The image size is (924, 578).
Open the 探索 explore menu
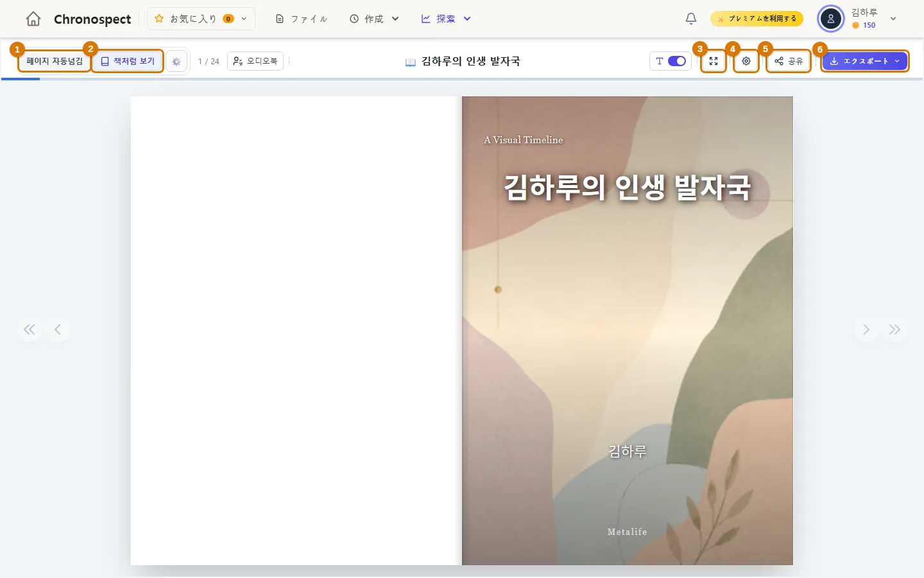[x=447, y=19]
